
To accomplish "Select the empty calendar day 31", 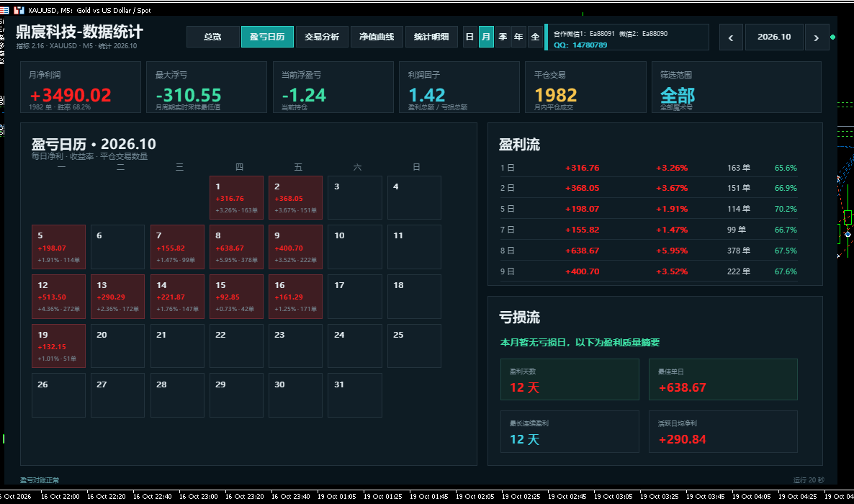I will (x=355, y=395).
